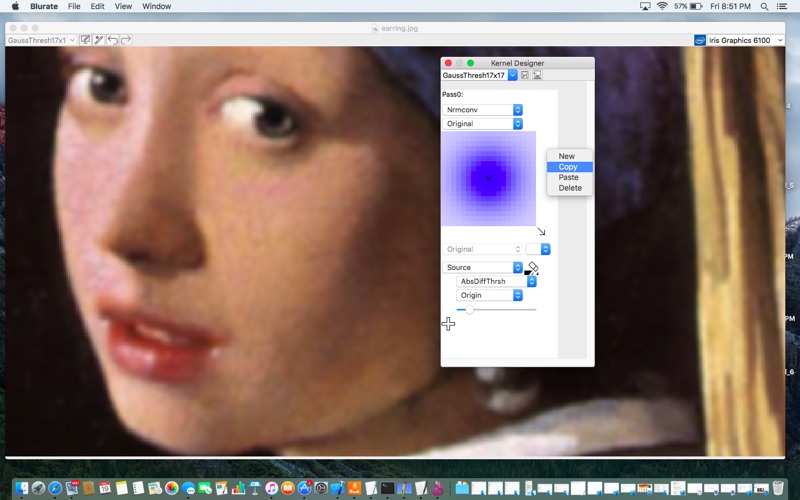Open the disabled Original dropdown below kernel
The width and height of the screenshot is (800, 500).
[483, 249]
